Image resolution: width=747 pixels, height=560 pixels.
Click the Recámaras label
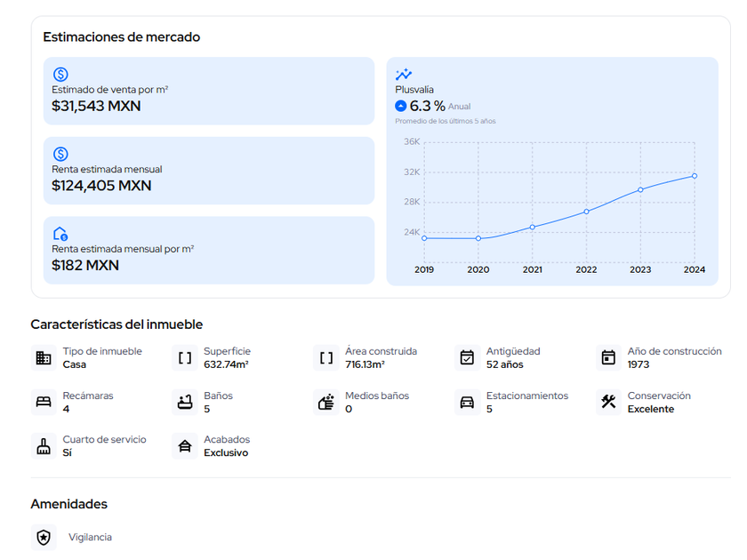(88, 396)
